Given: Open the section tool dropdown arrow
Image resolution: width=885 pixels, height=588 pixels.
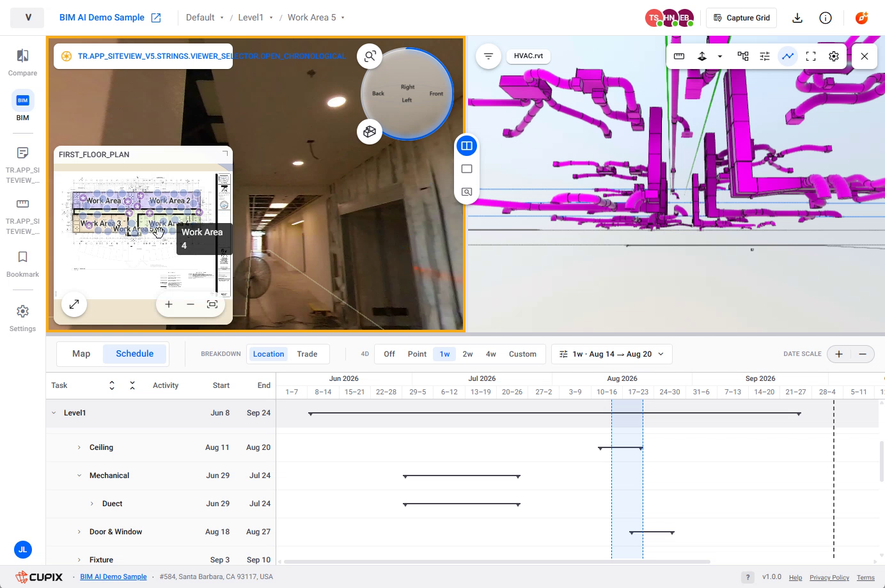Looking at the screenshot, I should coord(720,56).
